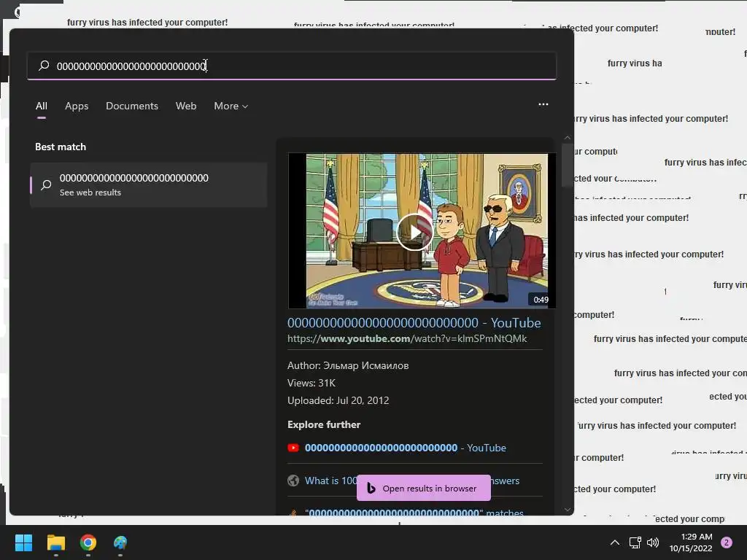This screenshot has height=560, width=747.
Task: Expand the More dropdown
Action: coord(231,106)
